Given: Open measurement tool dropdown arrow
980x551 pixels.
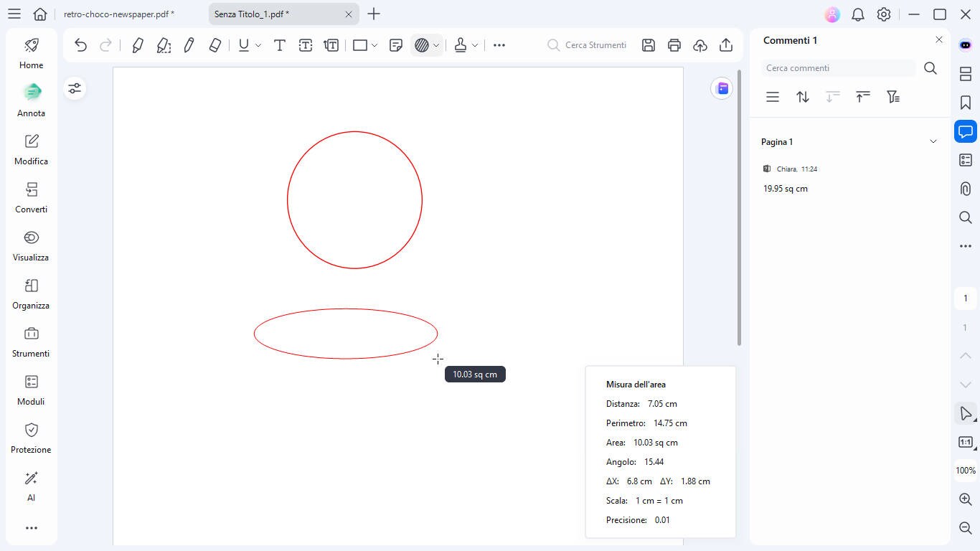Looking at the screenshot, I should [x=436, y=45].
